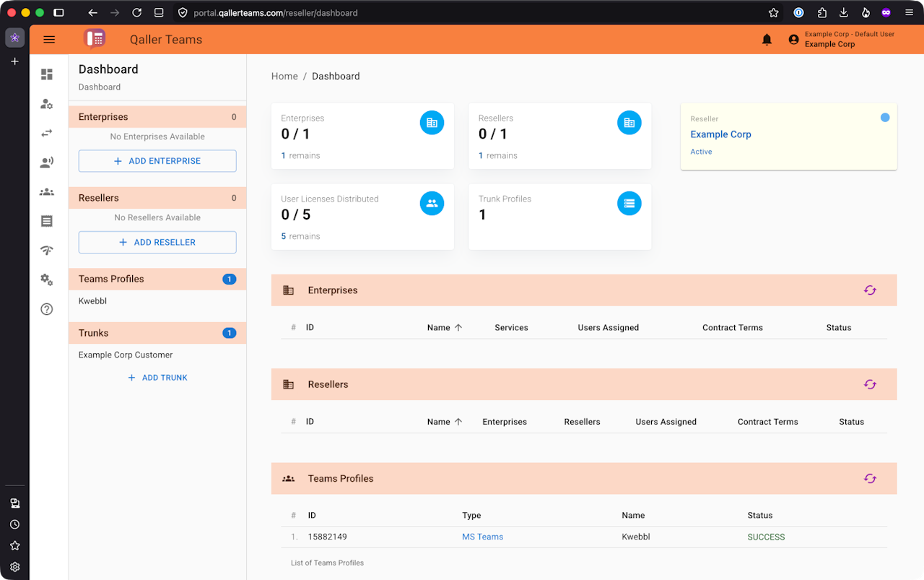Open the dashboard grid sidebar icon
The image size is (924, 580).
pos(47,74)
